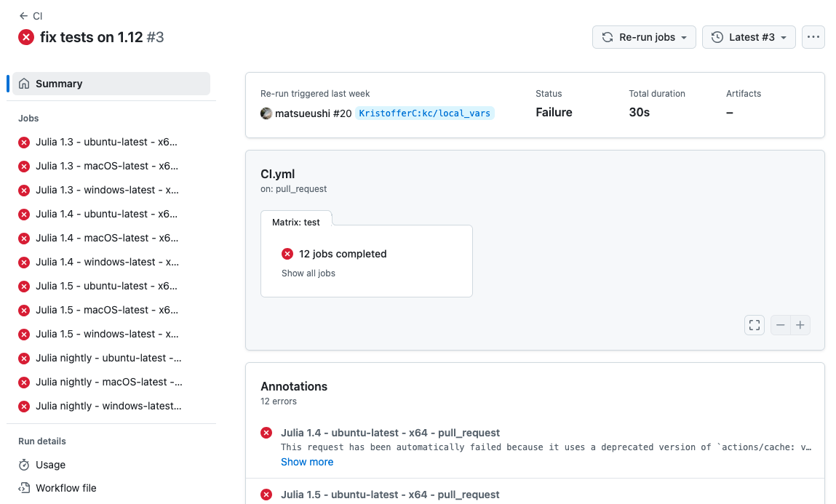836x504 pixels.
Task: Open the three-dots more options menu
Action: 813,37
